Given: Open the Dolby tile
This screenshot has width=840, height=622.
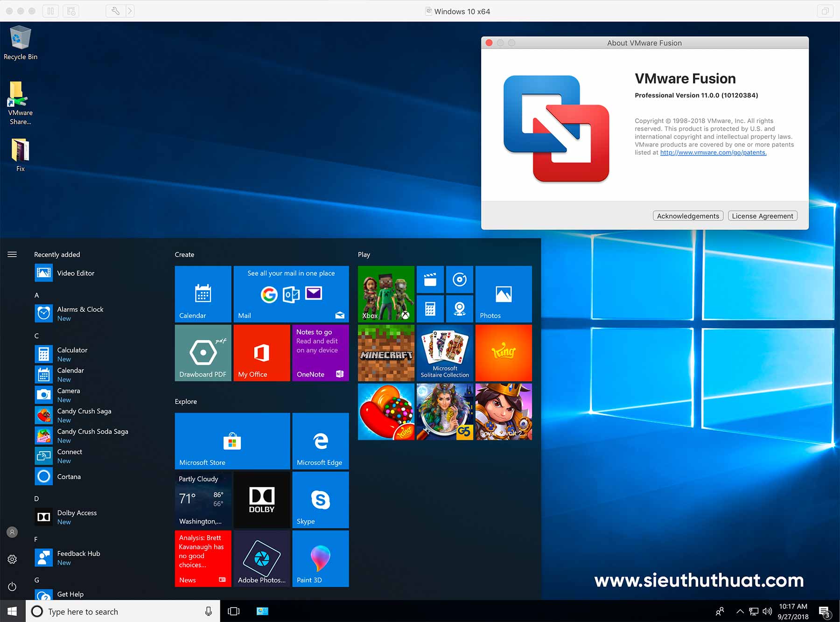Looking at the screenshot, I should coord(262,500).
